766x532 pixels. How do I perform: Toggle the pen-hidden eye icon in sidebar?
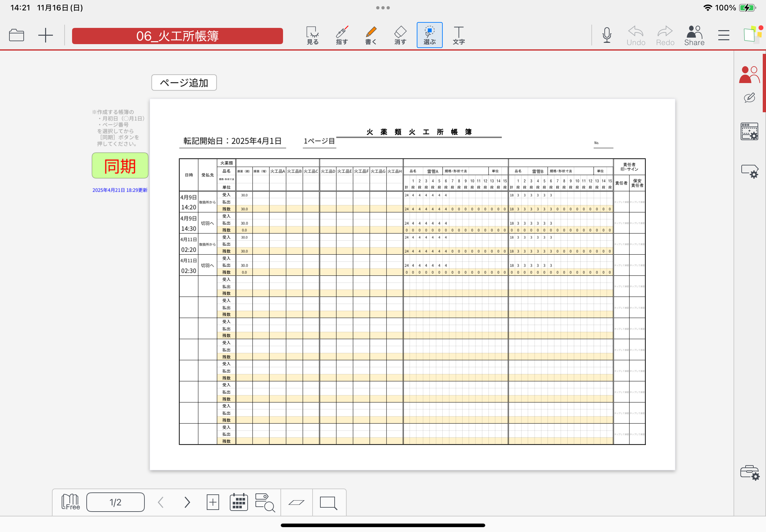coord(749,98)
